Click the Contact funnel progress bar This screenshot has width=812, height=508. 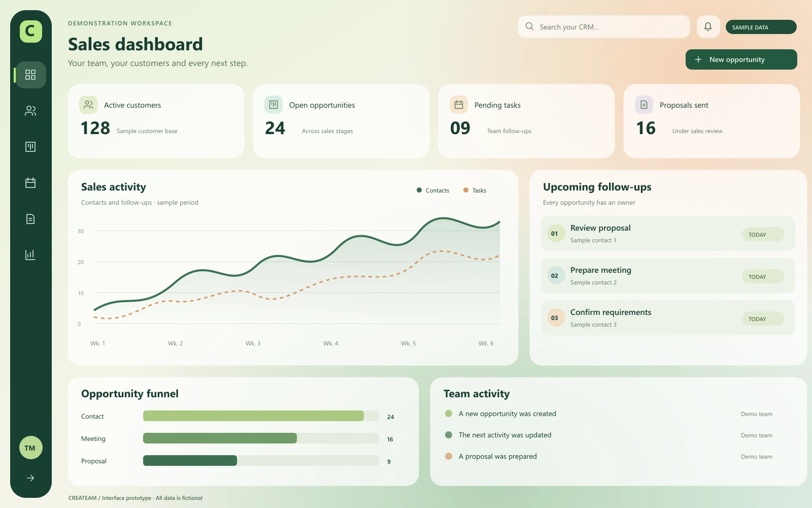pos(261,416)
